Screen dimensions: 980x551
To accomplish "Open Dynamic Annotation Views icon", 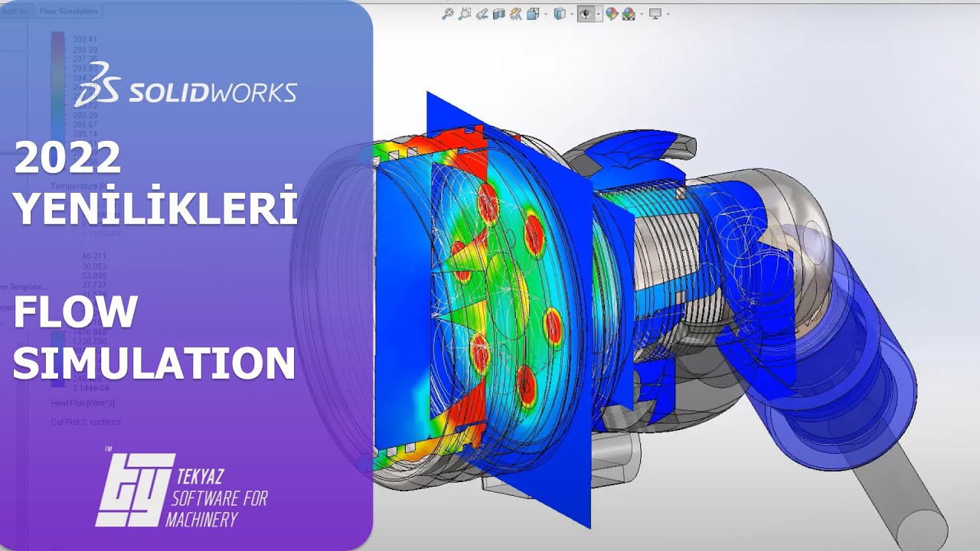I will tap(516, 14).
